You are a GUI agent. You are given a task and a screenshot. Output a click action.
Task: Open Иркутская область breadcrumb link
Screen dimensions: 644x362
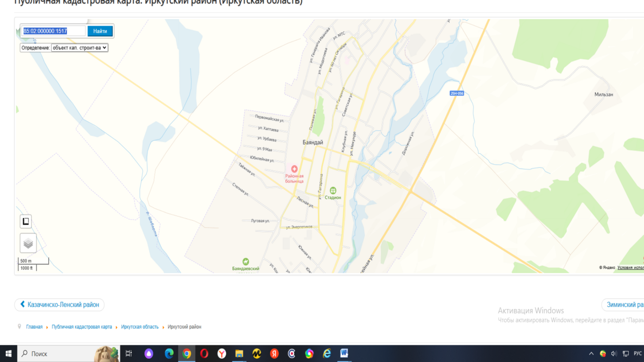pos(140,327)
